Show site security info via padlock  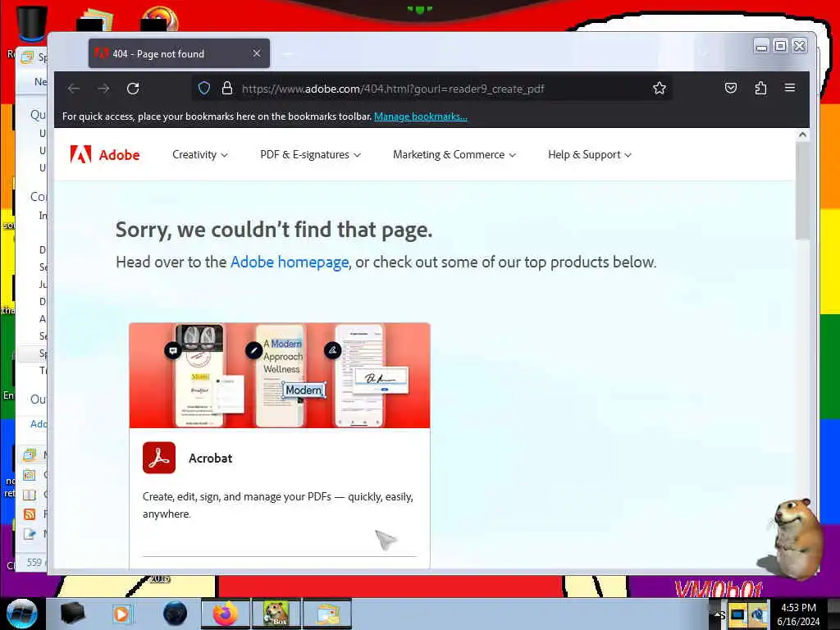coord(227,88)
